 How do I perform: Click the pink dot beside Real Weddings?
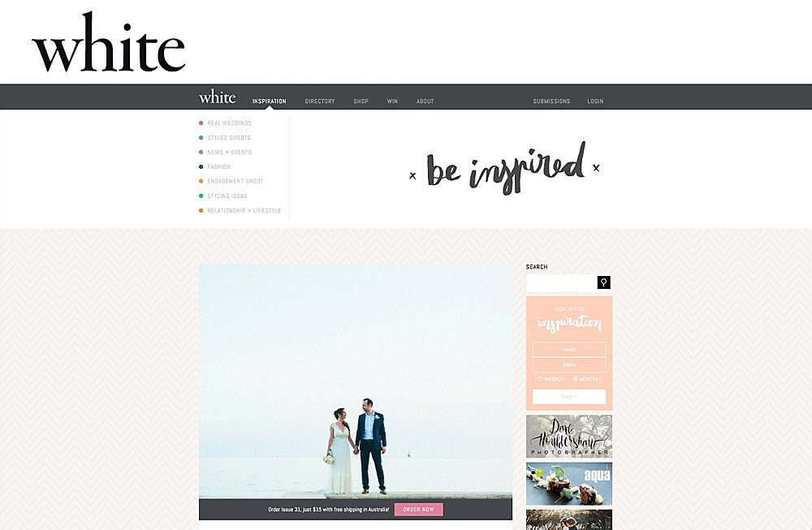pyautogui.click(x=201, y=123)
